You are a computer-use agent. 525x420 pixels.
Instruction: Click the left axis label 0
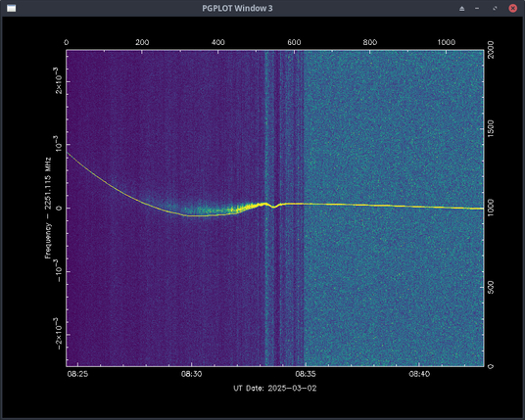point(59,208)
